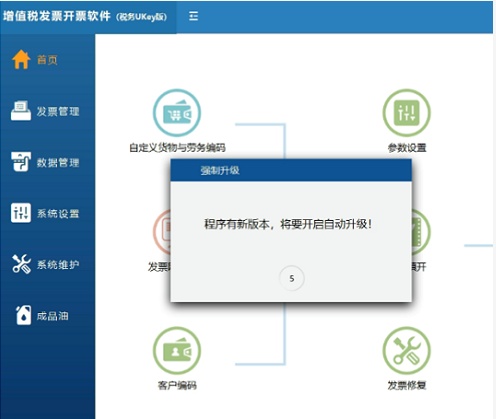
Task: Collapse sidebar with the hamburger toggle
Action: [193, 16]
